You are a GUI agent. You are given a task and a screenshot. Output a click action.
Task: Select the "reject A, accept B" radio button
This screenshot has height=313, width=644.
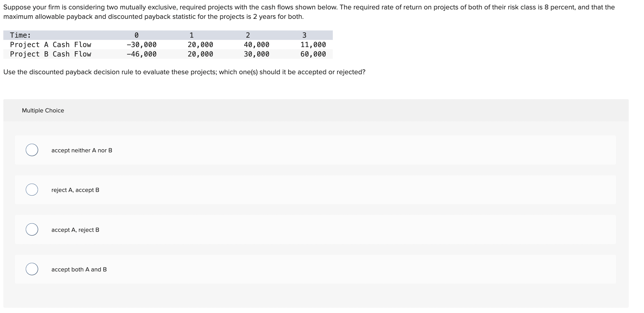32,189
